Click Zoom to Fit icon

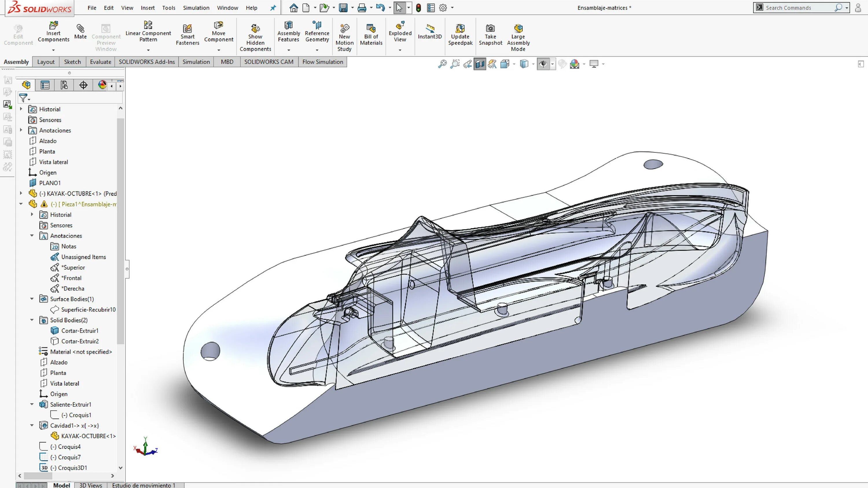(x=442, y=64)
